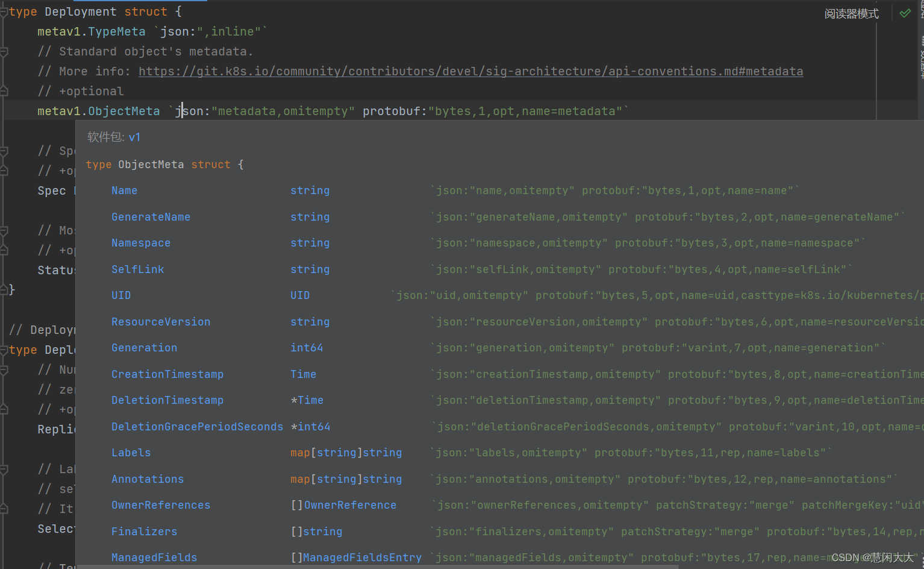Viewport: 924px width, 569px height.
Task: Open the DeletionGracePeriodSeconds field link
Action: pyautogui.click(x=197, y=427)
